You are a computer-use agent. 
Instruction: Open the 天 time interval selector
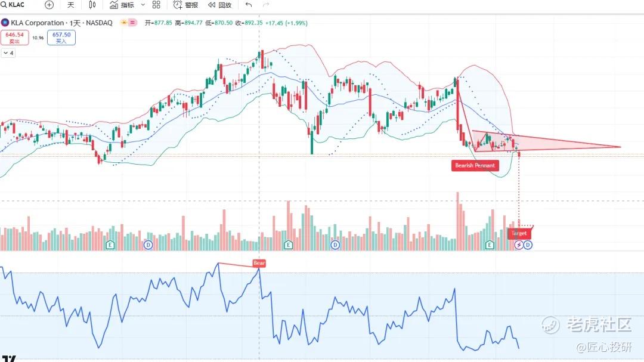[x=71, y=5]
